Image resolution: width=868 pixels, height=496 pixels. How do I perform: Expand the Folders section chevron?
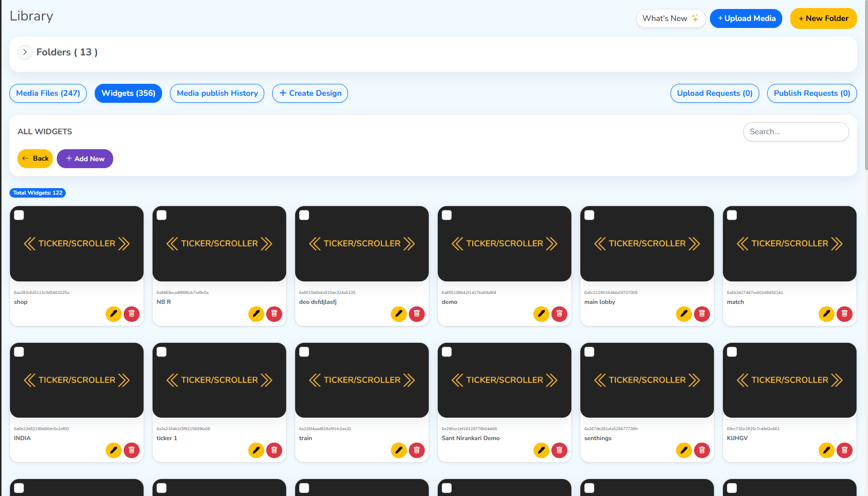click(25, 52)
